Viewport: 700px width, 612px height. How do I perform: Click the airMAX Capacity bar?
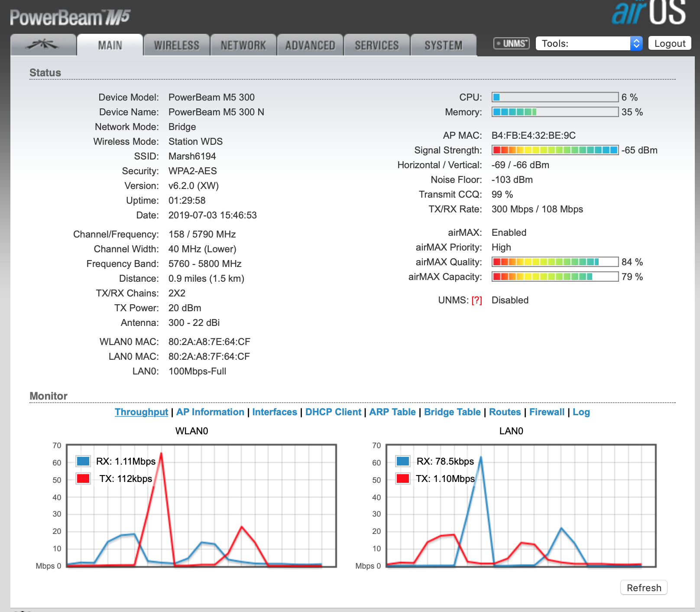(x=555, y=277)
